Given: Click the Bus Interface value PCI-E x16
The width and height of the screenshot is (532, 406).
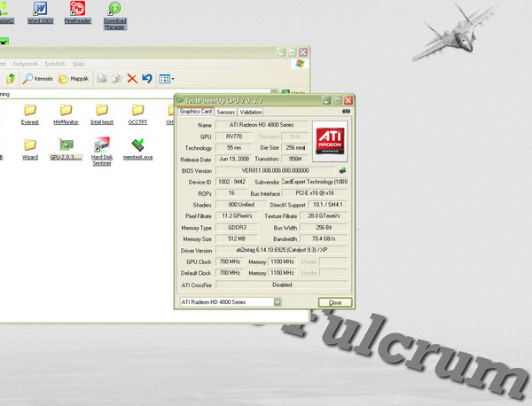Looking at the screenshot, I should 315,193.
